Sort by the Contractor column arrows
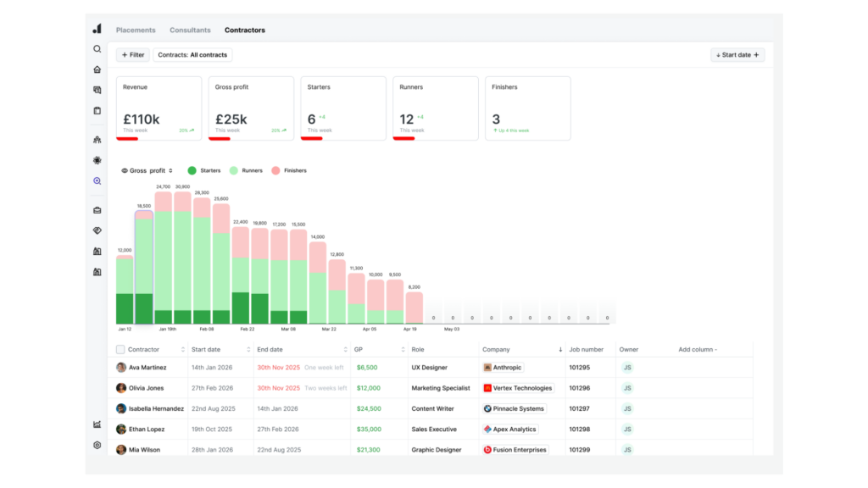This screenshot has width=868, height=488. point(183,350)
